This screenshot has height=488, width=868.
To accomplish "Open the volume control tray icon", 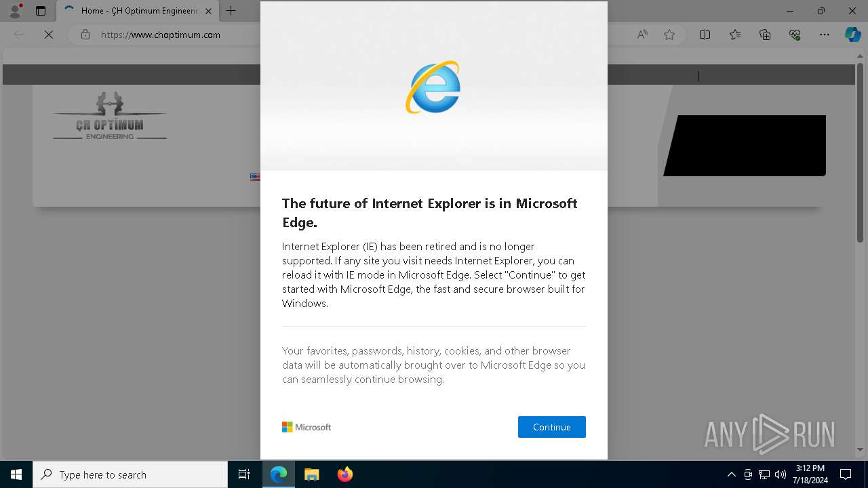I will point(781,474).
